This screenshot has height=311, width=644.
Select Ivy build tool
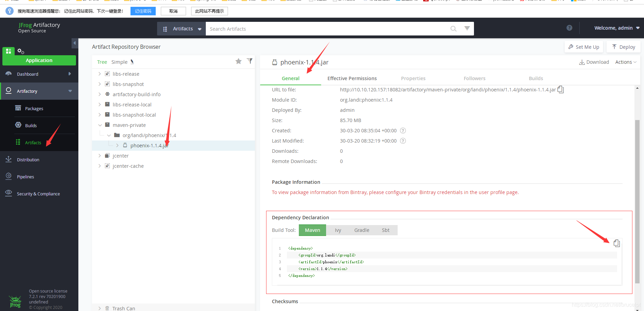pos(338,230)
